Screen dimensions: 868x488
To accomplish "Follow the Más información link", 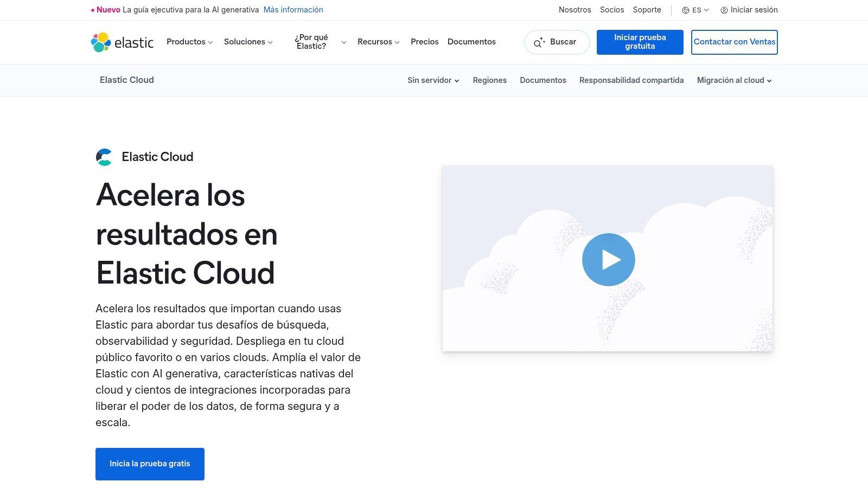I will [x=293, y=10].
